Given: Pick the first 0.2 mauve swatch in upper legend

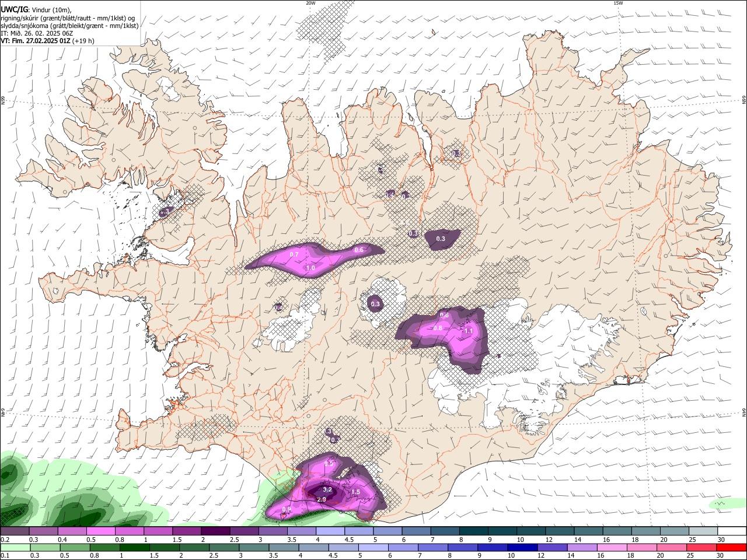Looking at the screenshot, I should [x=15, y=531].
